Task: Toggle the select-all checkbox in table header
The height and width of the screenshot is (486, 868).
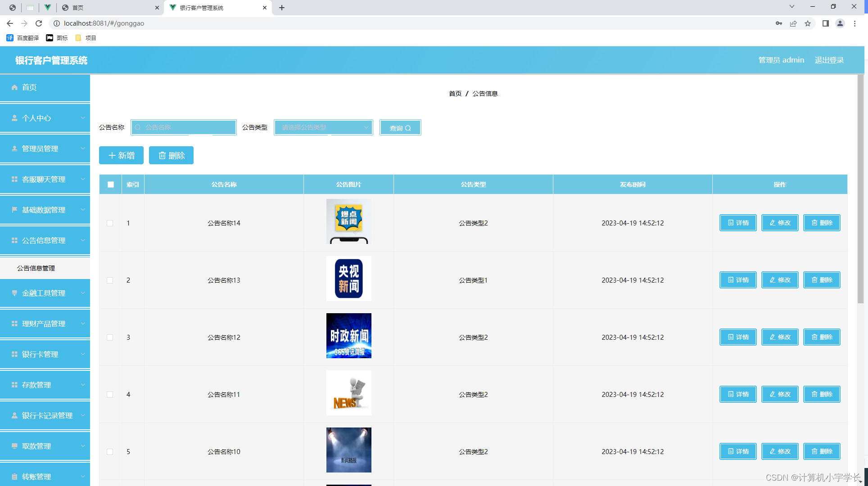Action: click(110, 184)
